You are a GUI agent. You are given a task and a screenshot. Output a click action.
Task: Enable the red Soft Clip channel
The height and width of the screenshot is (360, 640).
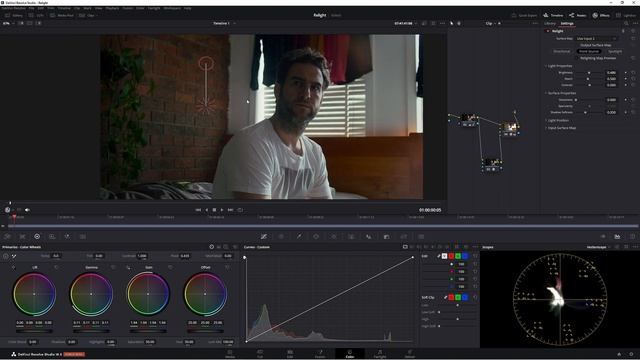(x=451, y=297)
